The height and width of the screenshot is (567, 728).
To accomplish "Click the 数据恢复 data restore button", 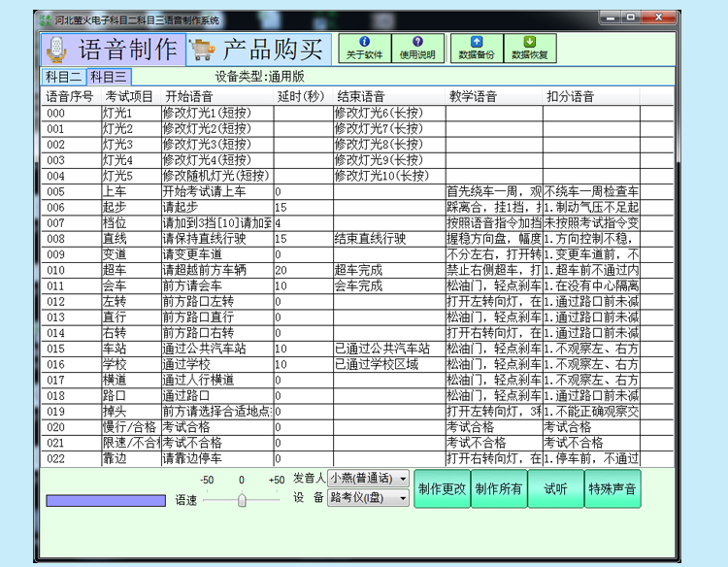I will 530,48.
